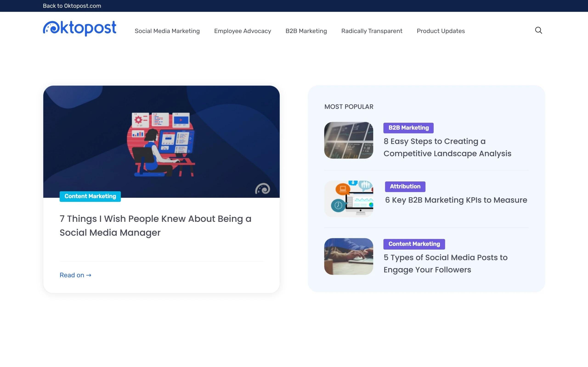
Task: Click the Oktopost logo
Action: 79,28
